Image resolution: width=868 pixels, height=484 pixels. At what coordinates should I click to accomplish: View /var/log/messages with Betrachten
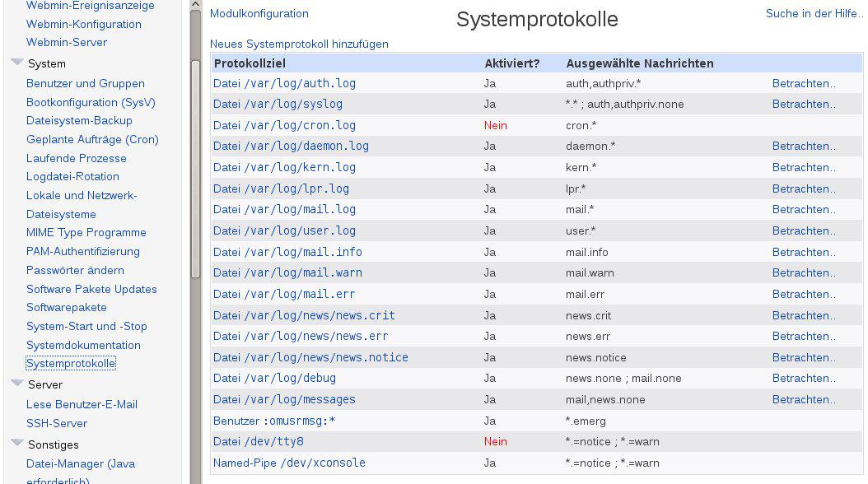tap(803, 400)
